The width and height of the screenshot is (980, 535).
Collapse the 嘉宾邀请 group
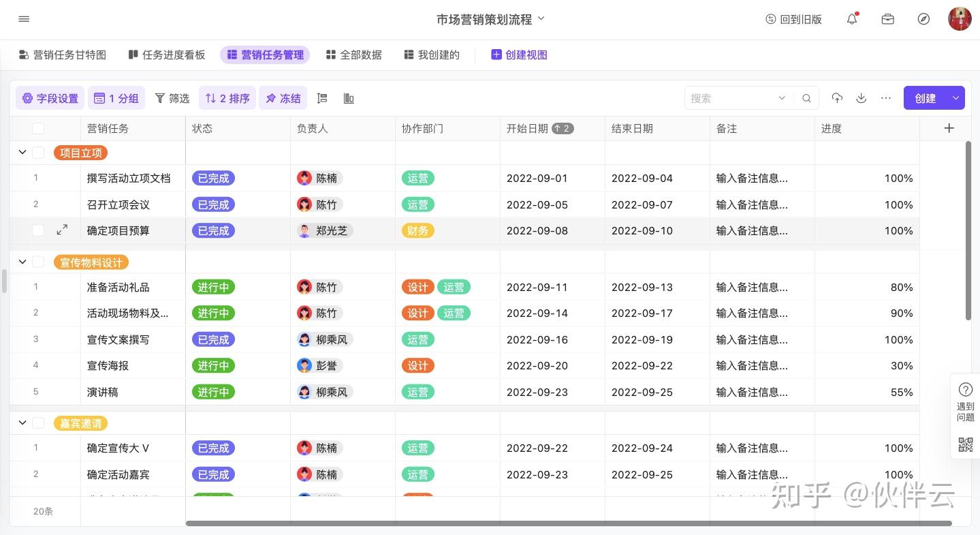coord(22,423)
